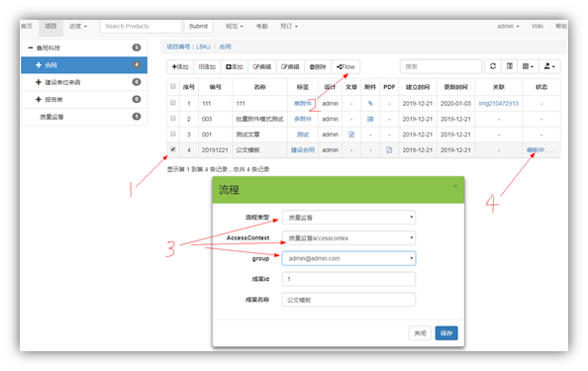The image size is (588, 371).
Task: Click the 多附件 tag link in row 003
Action: point(303,119)
